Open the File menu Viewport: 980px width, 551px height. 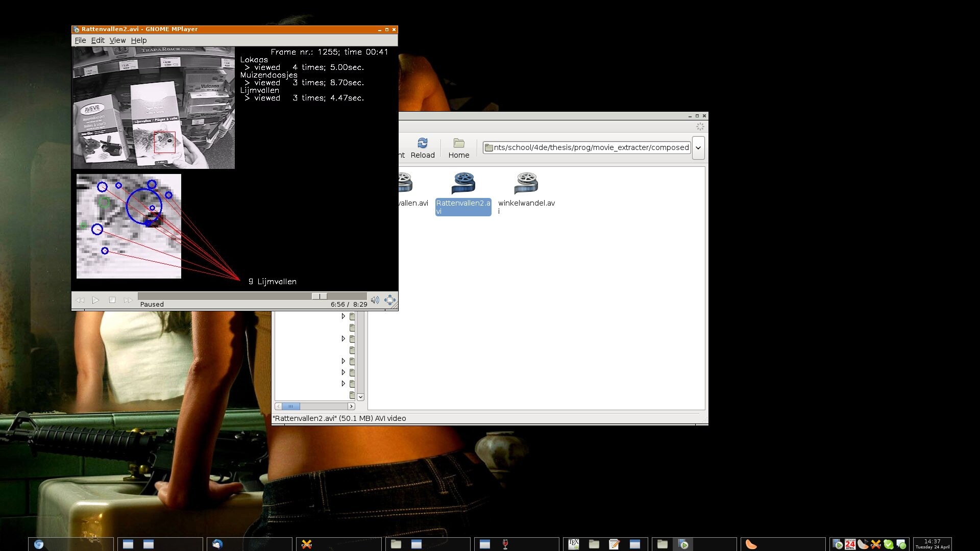tap(80, 40)
